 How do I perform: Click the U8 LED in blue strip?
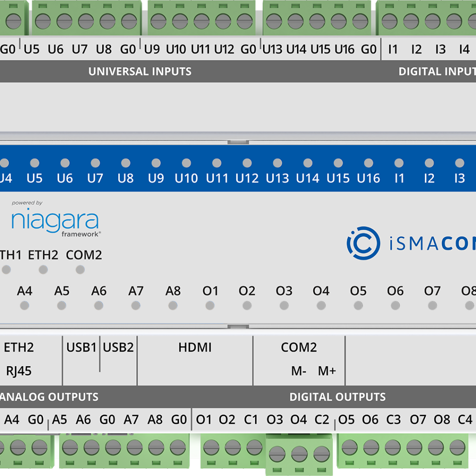coord(126,163)
